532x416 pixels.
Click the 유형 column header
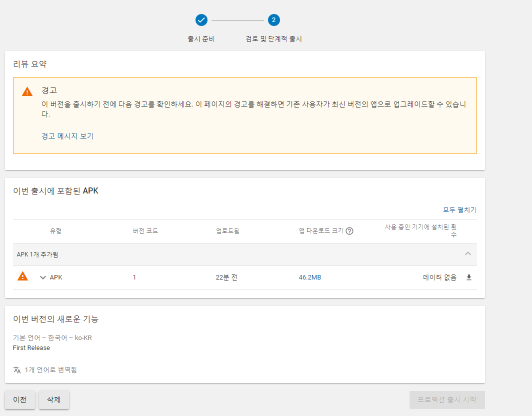point(55,231)
